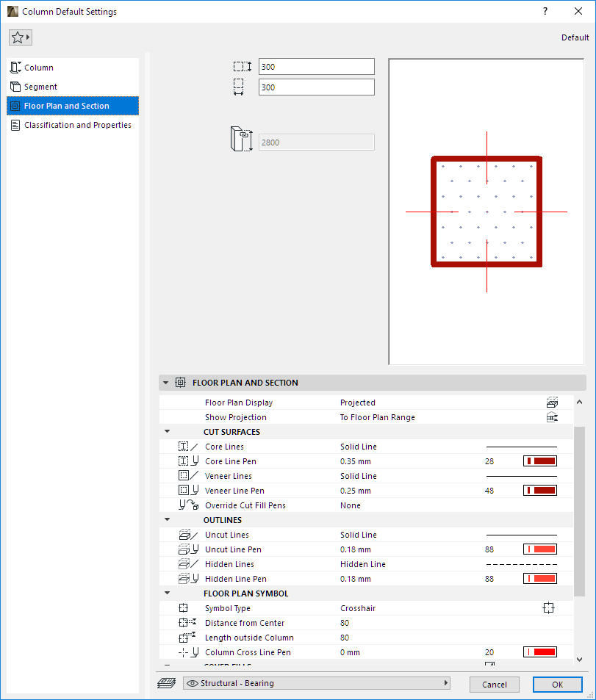This screenshot has height=700, width=596.
Task: Click the Column page icon in sidebar
Action: (15, 68)
